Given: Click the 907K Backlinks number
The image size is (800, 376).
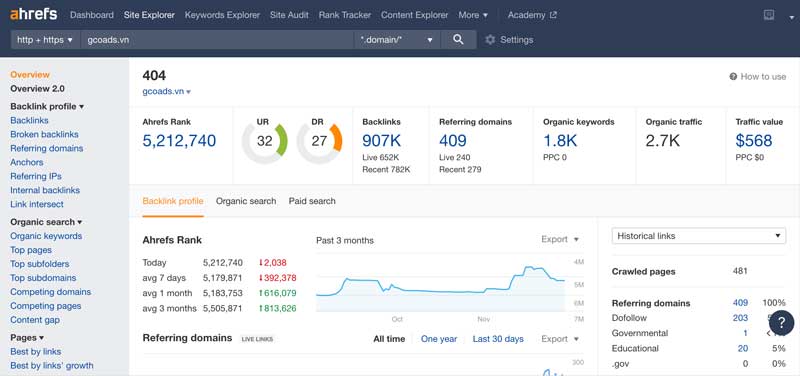Looking at the screenshot, I should tap(380, 141).
